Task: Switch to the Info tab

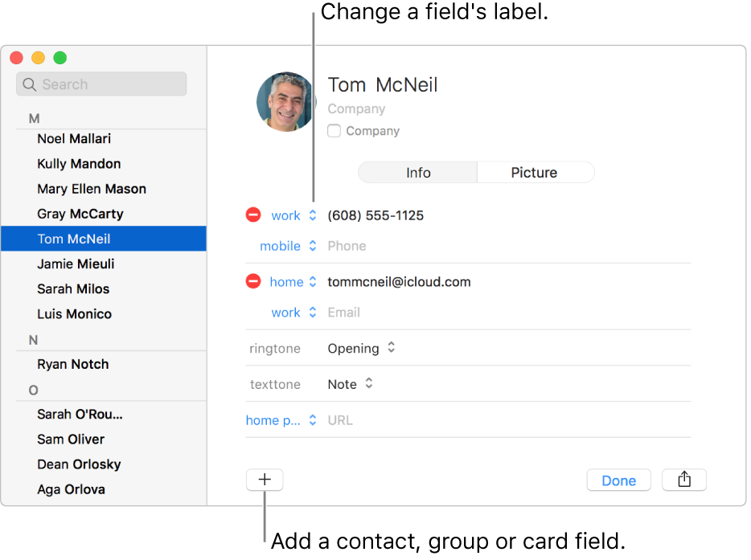Action: click(417, 172)
